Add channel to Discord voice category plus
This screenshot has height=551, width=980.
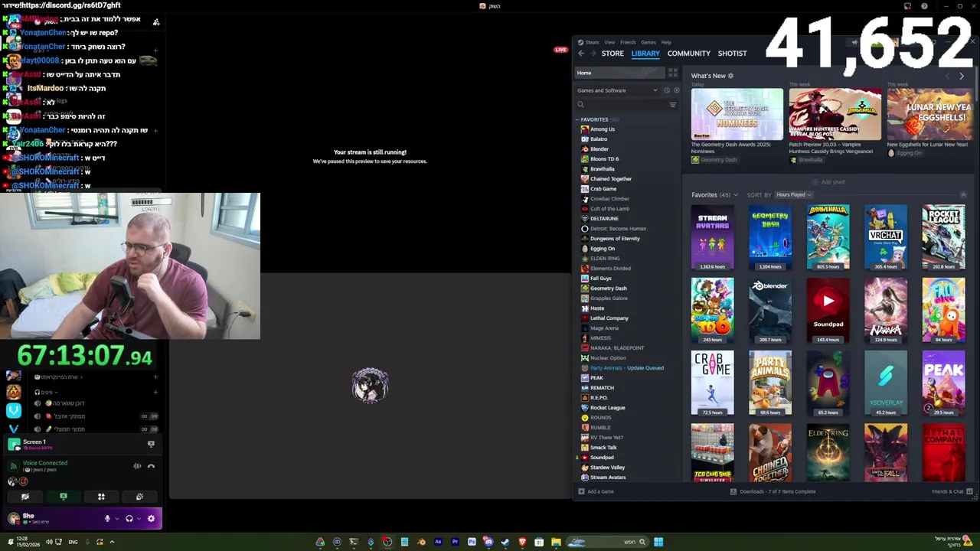(x=155, y=392)
